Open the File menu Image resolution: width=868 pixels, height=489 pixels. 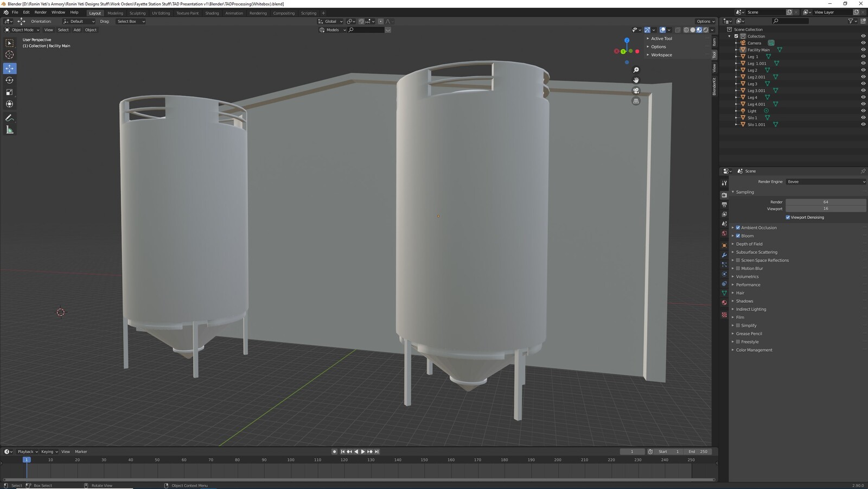tap(15, 12)
